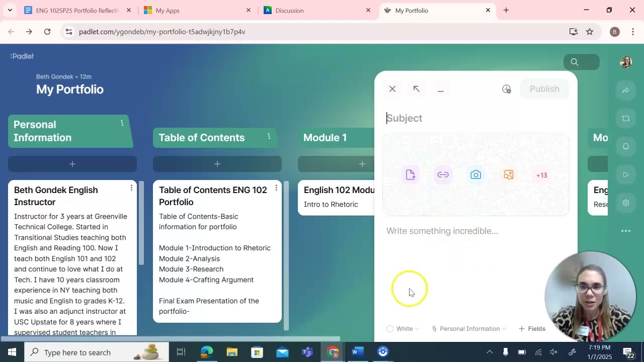This screenshot has width=644, height=362.
Task: Add post under Personal Information section
Action: (72, 164)
